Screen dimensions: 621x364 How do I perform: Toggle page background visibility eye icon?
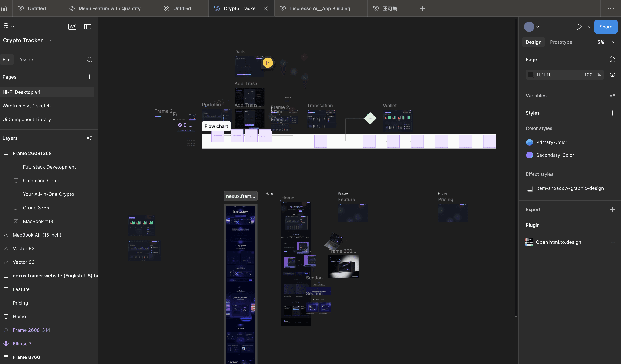[x=612, y=75]
